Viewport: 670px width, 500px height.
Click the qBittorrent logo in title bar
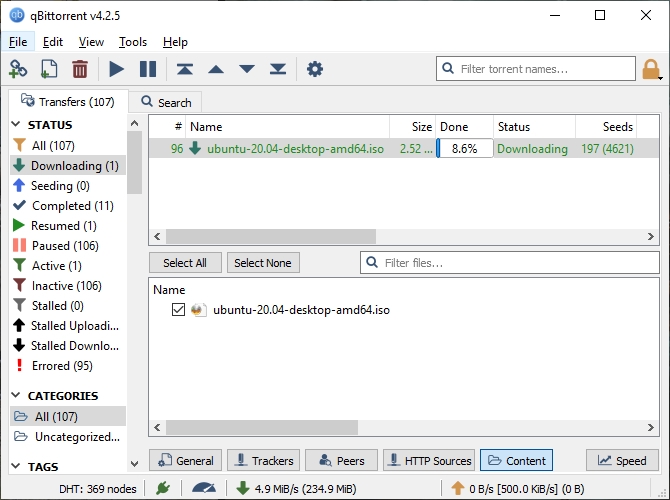point(17,15)
